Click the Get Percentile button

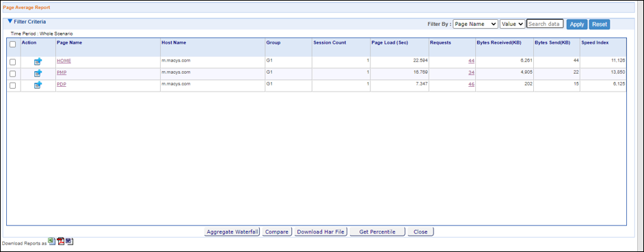click(x=377, y=232)
